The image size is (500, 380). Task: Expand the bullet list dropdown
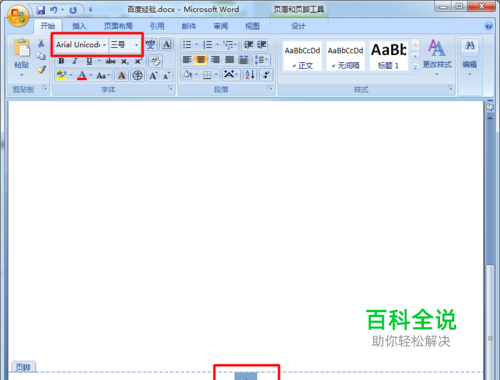pos(196,44)
